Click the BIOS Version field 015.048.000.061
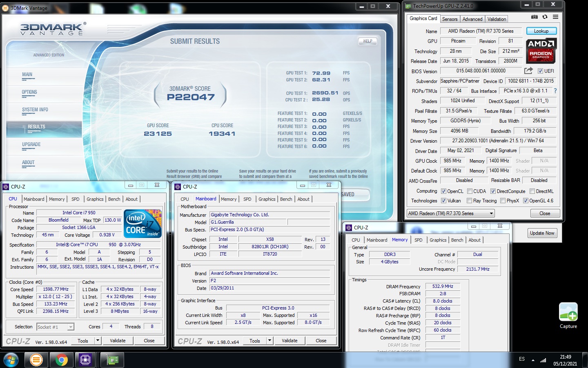This screenshot has height=368, width=588. (481, 71)
